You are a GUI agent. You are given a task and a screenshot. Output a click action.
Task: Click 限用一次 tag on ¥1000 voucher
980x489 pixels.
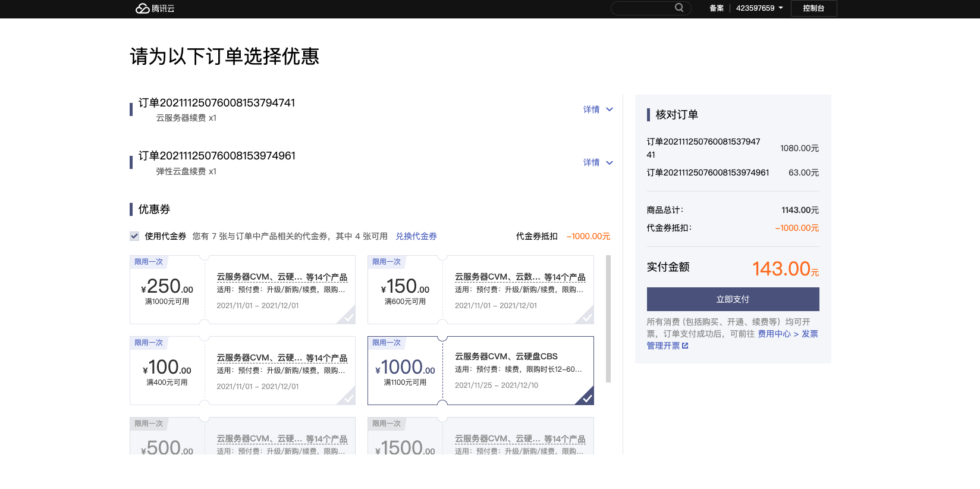coord(387,343)
